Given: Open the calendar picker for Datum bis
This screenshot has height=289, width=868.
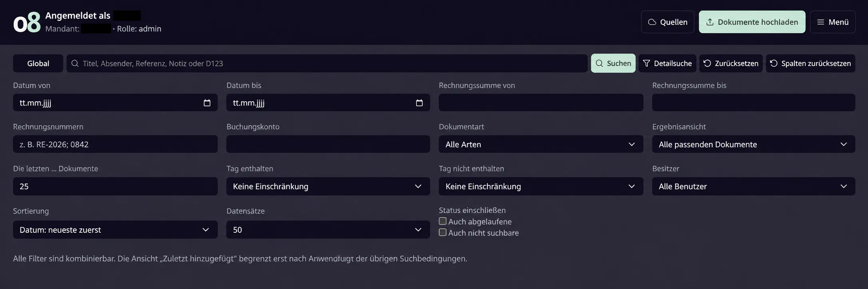Looking at the screenshot, I should pos(419,103).
